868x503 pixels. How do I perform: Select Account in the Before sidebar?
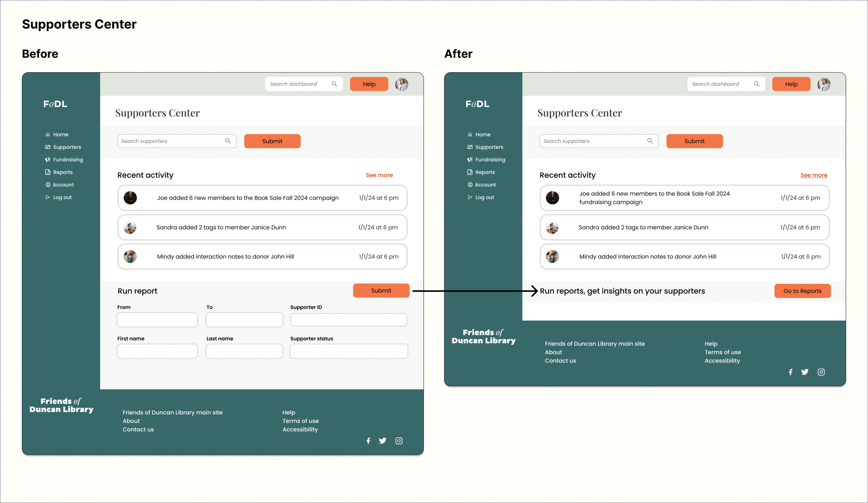click(x=63, y=185)
